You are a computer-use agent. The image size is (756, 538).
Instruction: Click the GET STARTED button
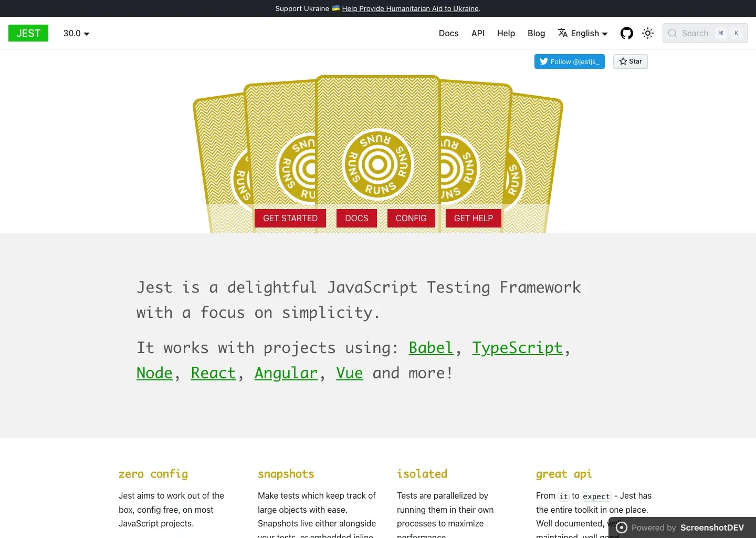(x=290, y=218)
